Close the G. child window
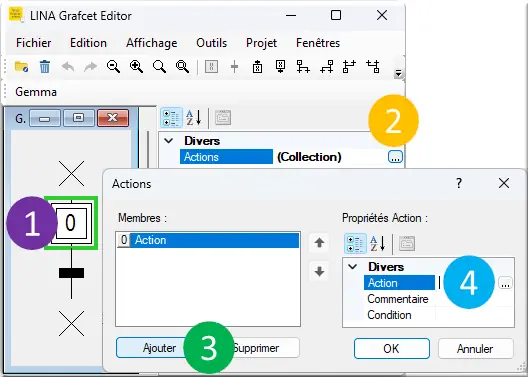528x377 pixels. pos(113,118)
